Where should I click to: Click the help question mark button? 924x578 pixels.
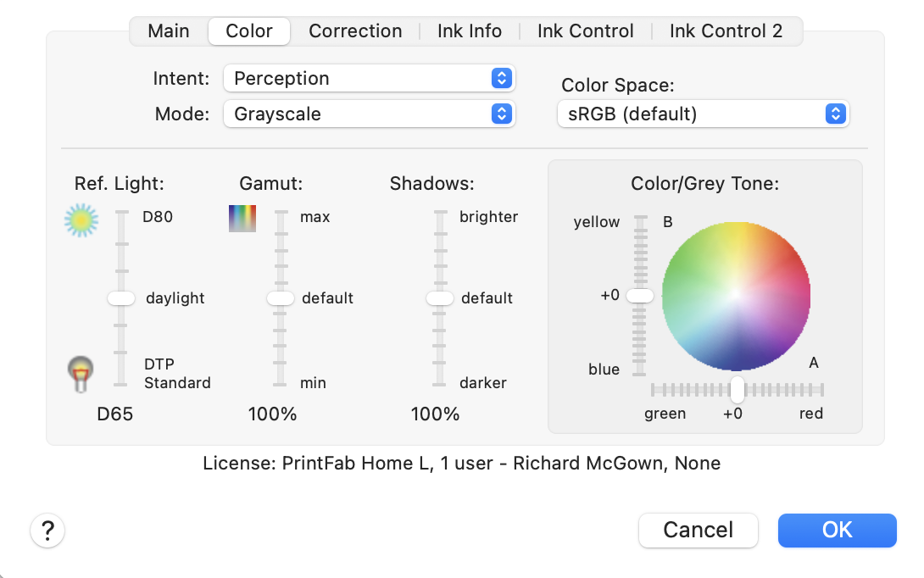[47, 531]
